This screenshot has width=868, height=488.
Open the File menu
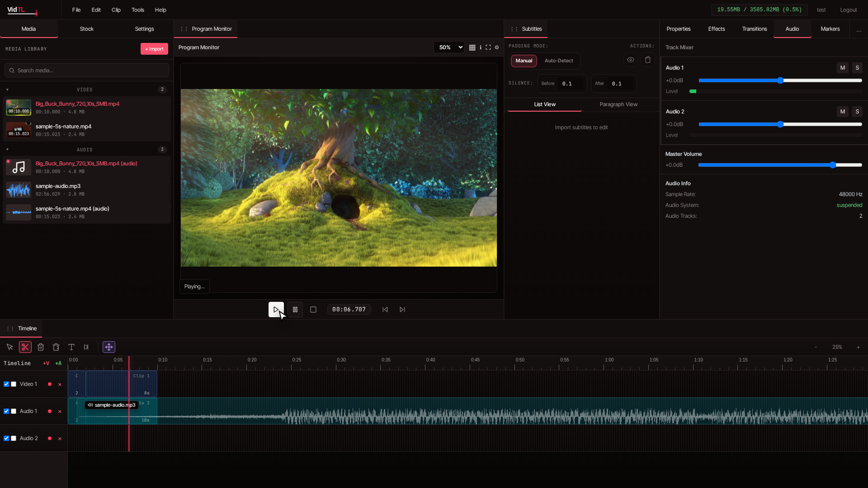pyautogui.click(x=76, y=10)
